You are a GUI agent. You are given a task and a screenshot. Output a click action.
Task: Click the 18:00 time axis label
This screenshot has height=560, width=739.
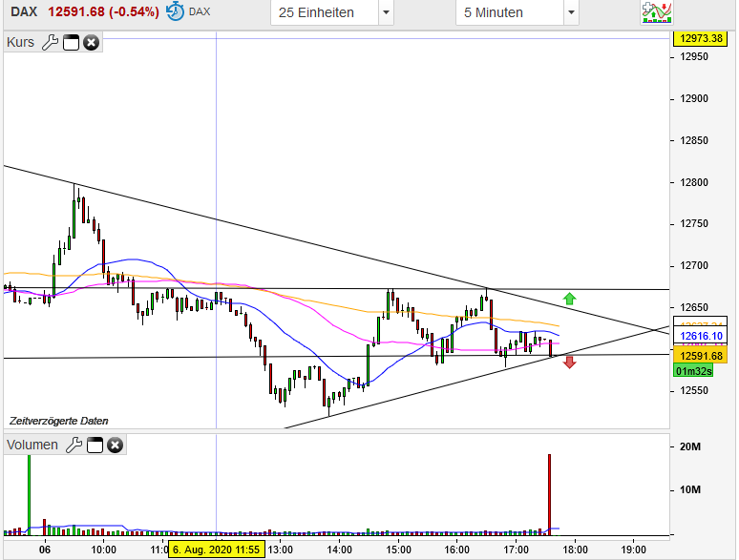pos(575,550)
